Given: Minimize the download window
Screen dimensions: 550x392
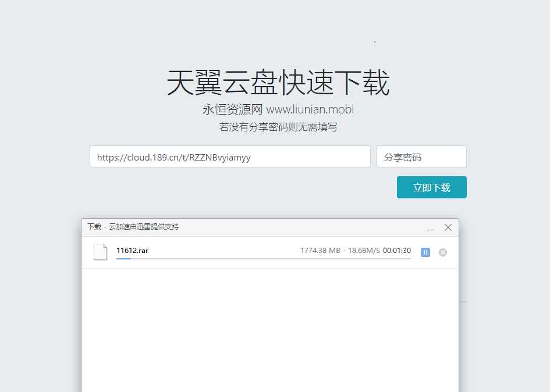Looking at the screenshot, I should (x=430, y=227).
